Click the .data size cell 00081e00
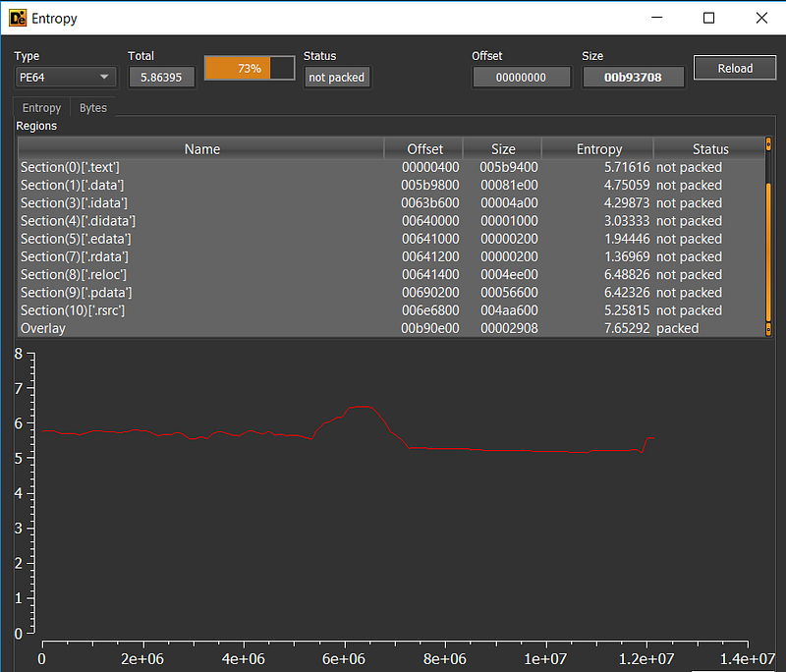This screenshot has width=786, height=672. 509,186
